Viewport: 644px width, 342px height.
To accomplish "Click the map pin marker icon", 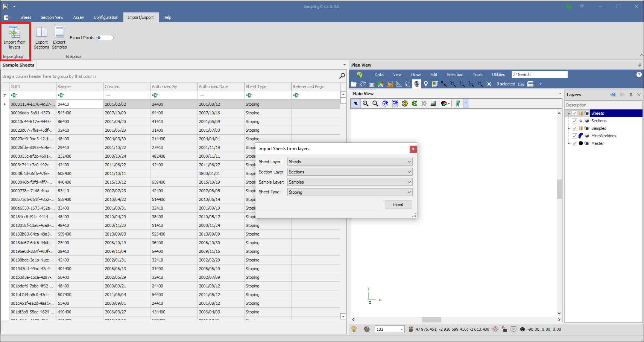I will point(426,84).
